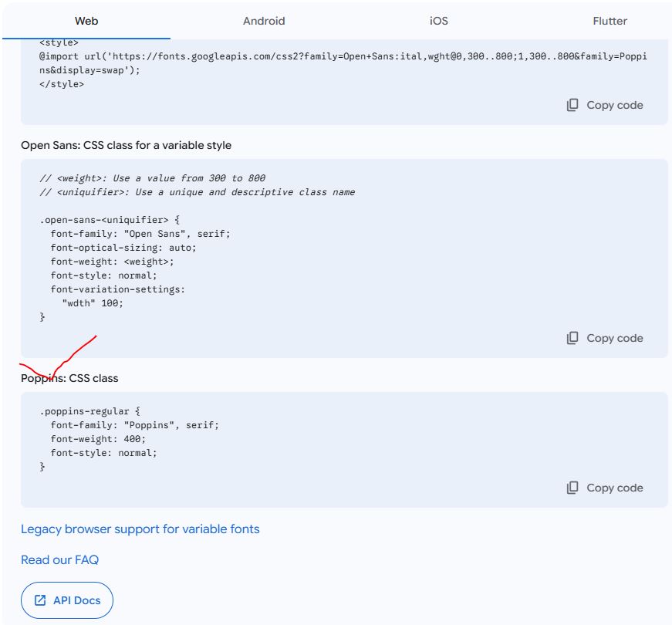The height and width of the screenshot is (625, 672).
Task: Click the @import url line
Action: pos(343,56)
